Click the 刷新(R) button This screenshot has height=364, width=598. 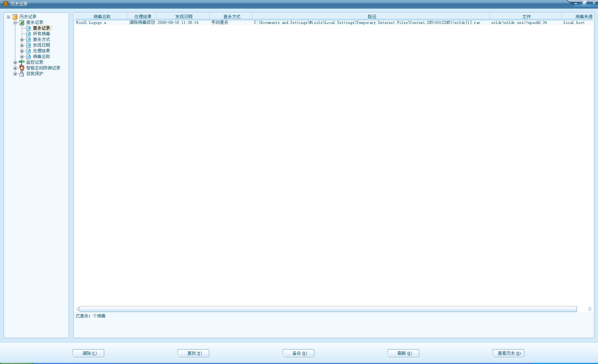[x=403, y=353]
